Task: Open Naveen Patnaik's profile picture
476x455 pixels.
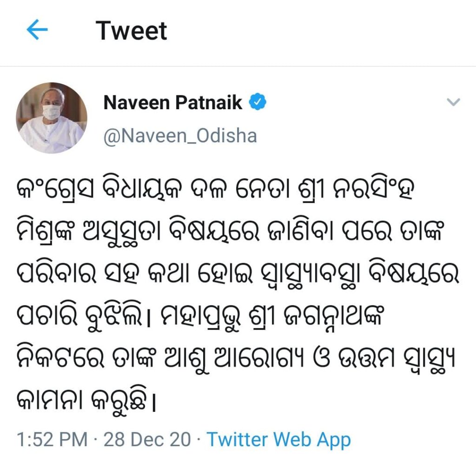Action: 52,118
